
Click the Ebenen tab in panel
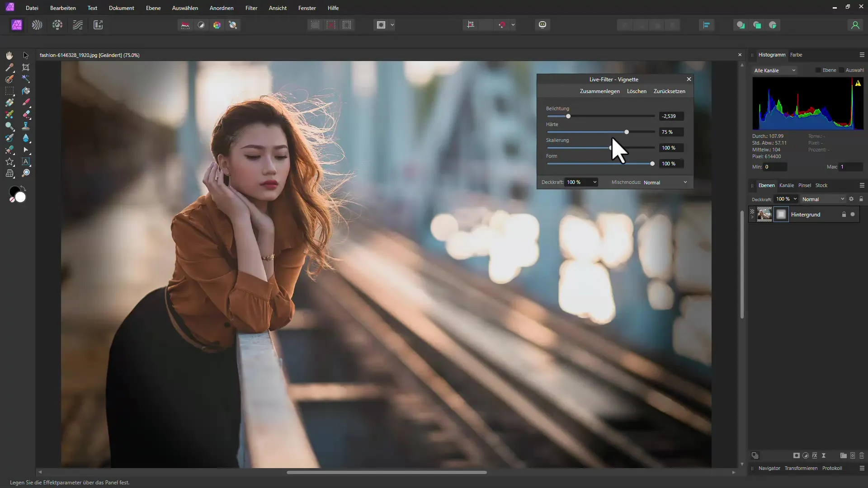point(766,185)
